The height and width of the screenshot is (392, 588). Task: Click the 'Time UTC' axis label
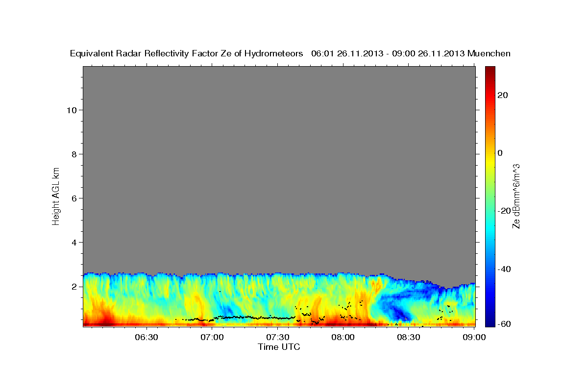pyautogui.click(x=279, y=347)
